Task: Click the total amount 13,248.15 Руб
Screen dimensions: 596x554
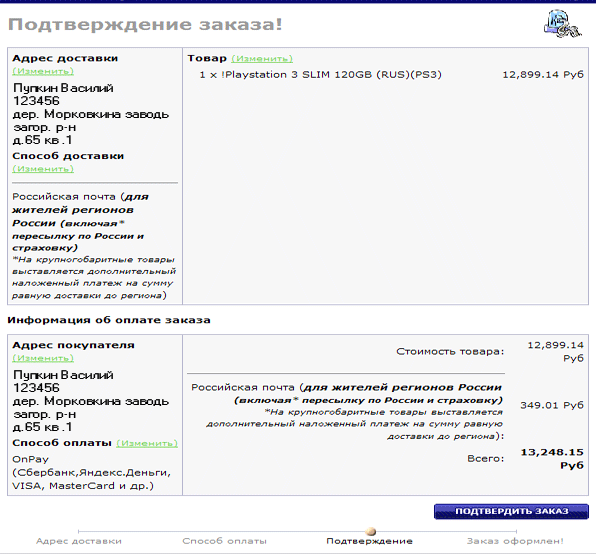Action: pyautogui.click(x=552, y=459)
